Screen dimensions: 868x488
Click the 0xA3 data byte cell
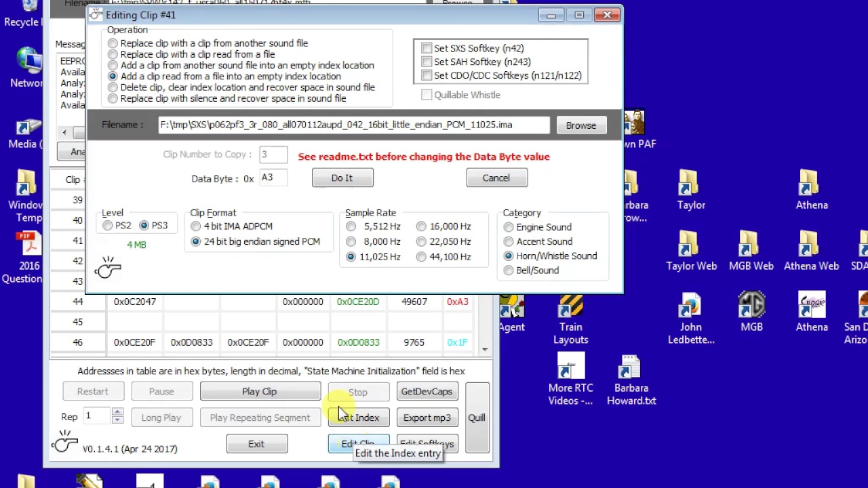(457, 302)
